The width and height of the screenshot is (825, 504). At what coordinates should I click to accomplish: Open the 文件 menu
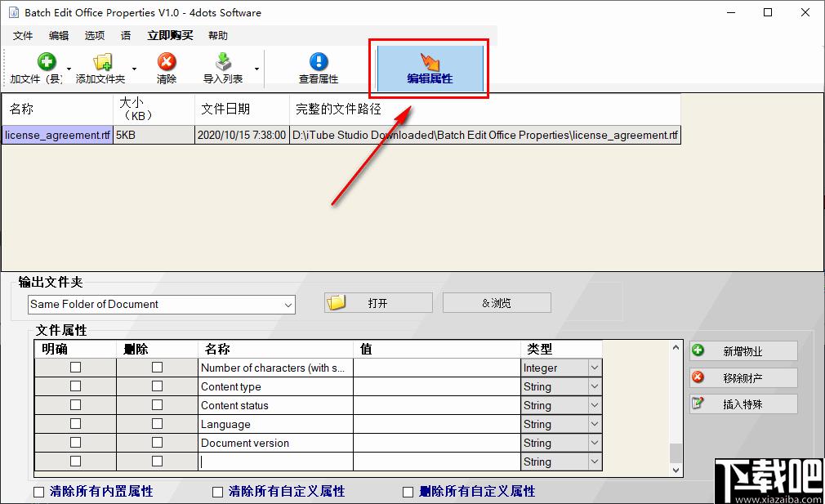click(23, 35)
